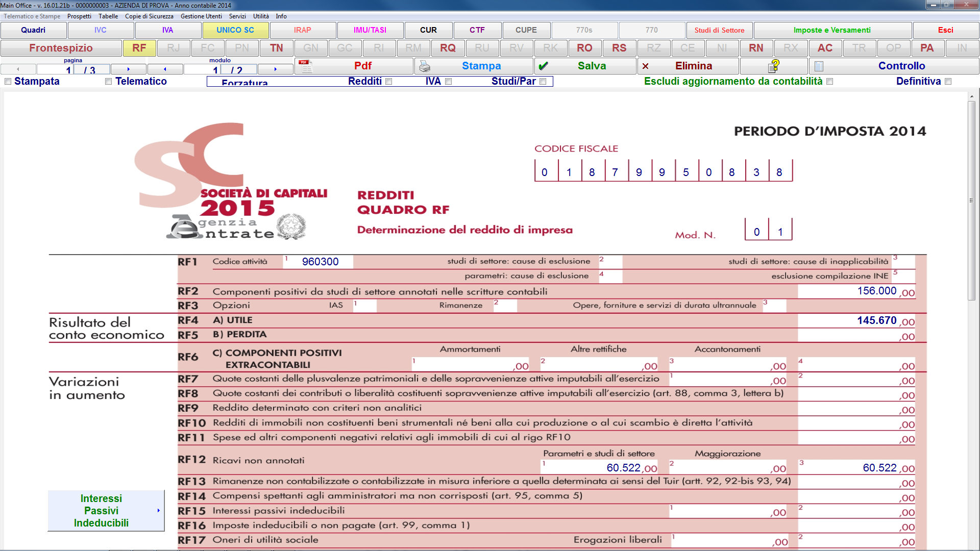The width and height of the screenshot is (980, 551).
Task: Open Copie di Sicurezza menu
Action: [x=149, y=16]
